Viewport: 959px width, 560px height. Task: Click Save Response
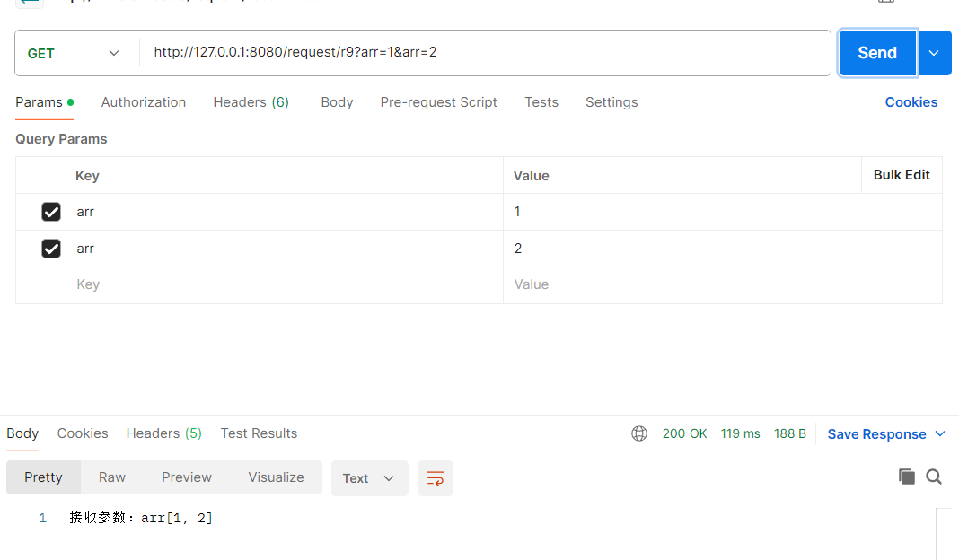[x=876, y=434]
